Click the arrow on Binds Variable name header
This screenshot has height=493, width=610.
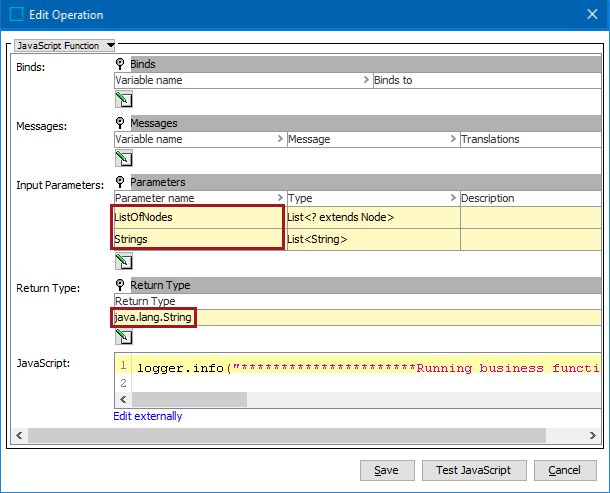(366, 81)
